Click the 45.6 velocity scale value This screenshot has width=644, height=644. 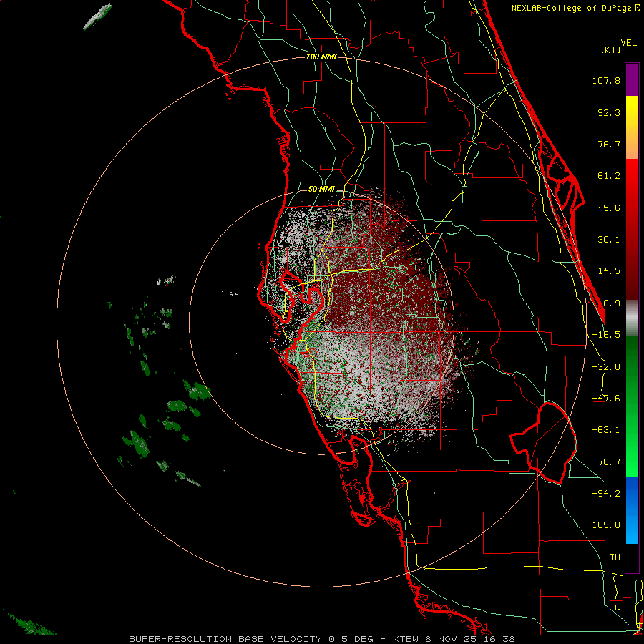point(609,208)
